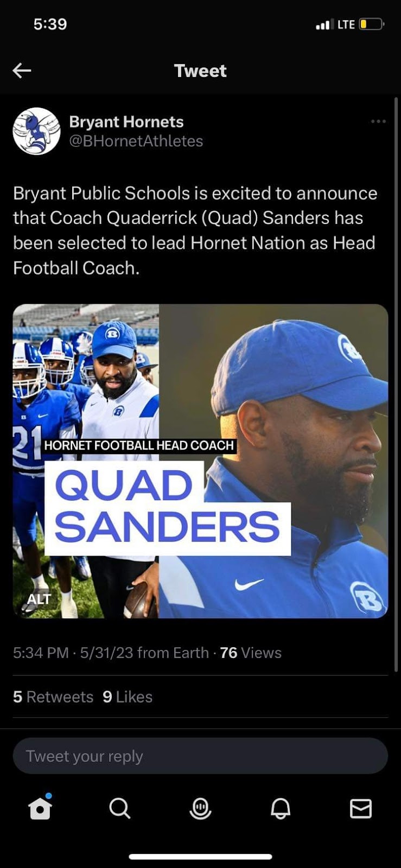Open the Spaces microphone tab

200,808
